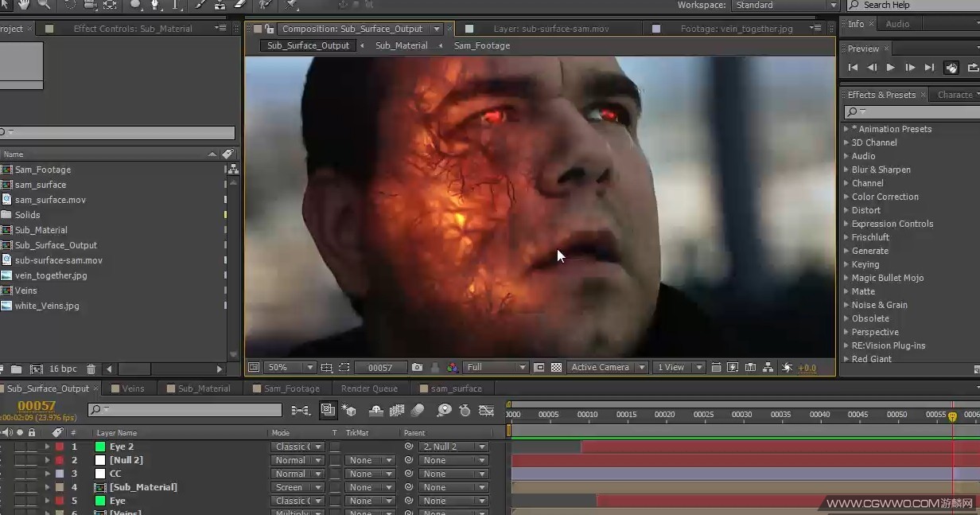The width and height of the screenshot is (980, 515).
Task: Open the grid and guide options icon
Action: 326,368
